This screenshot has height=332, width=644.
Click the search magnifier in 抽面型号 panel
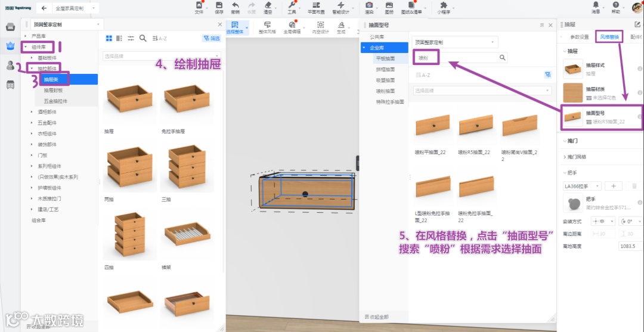502,57
